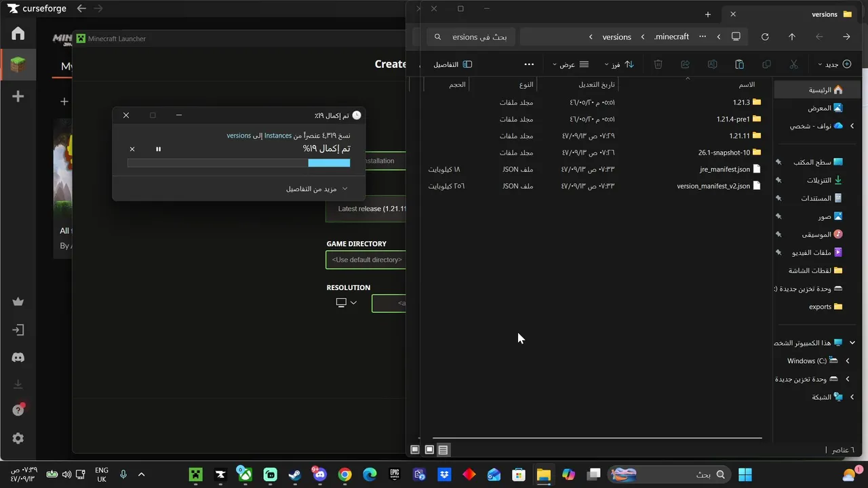
Task: Click the search versions input field
Action: pos(471,37)
